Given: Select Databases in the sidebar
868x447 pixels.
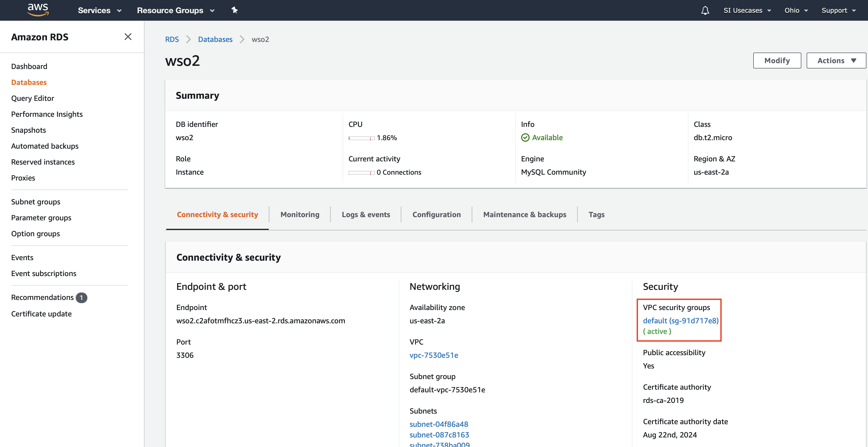Looking at the screenshot, I should pyautogui.click(x=29, y=82).
